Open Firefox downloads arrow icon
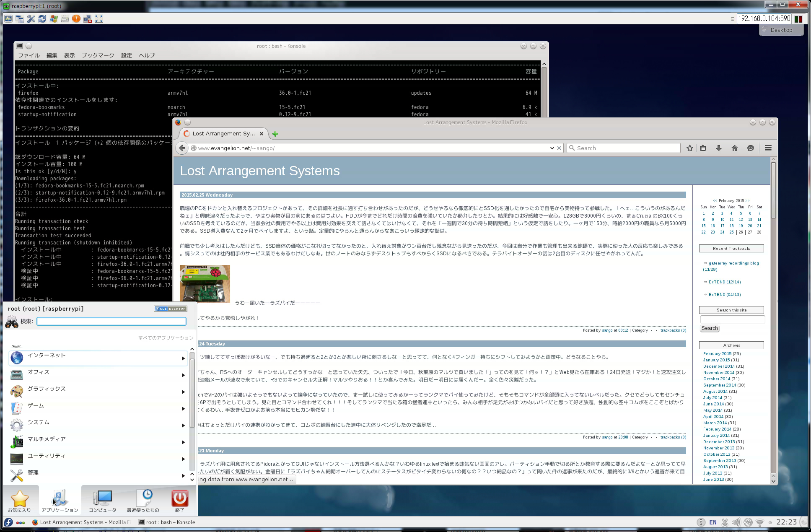811x532 pixels. 719,148
